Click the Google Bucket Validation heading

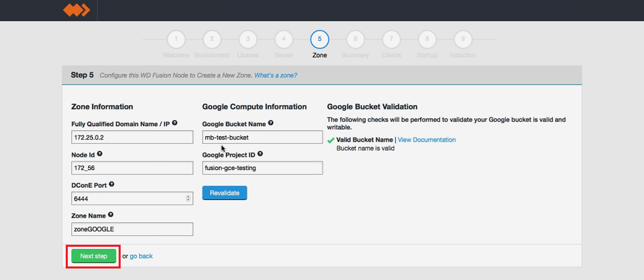372,106
